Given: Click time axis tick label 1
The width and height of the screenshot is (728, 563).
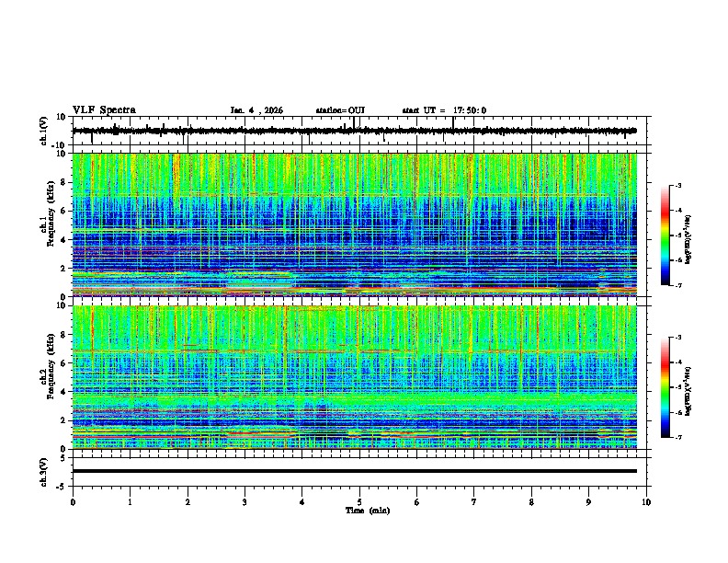Looking at the screenshot, I should click(x=130, y=502).
